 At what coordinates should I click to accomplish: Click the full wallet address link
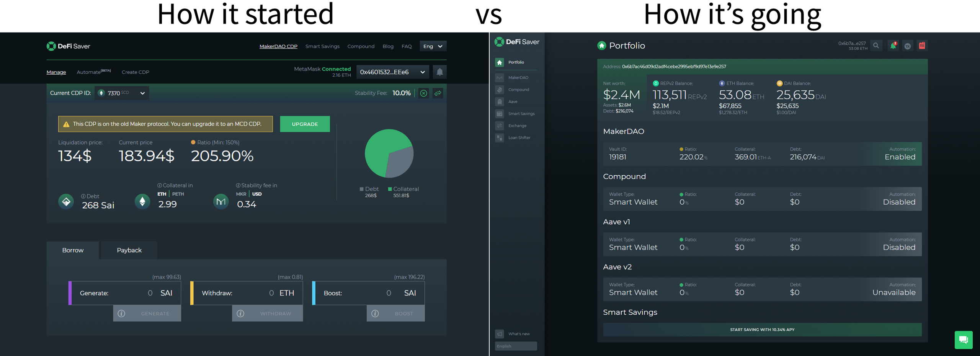click(x=674, y=67)
